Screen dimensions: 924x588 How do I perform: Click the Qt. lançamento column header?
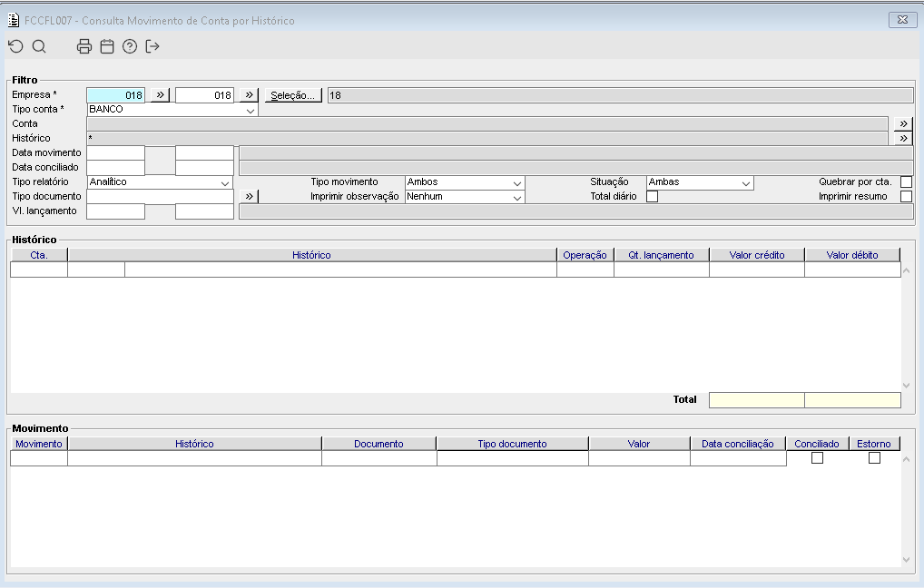(x=661, y=255)
